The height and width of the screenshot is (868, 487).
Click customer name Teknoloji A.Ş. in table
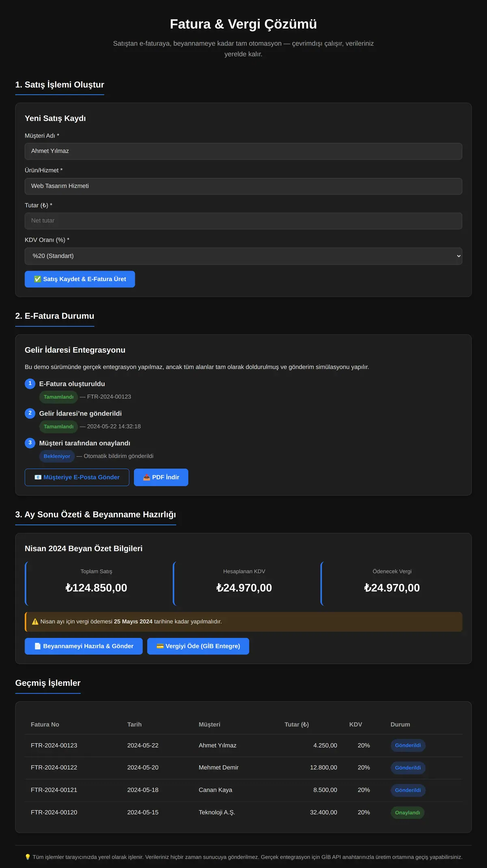[217, 812]
